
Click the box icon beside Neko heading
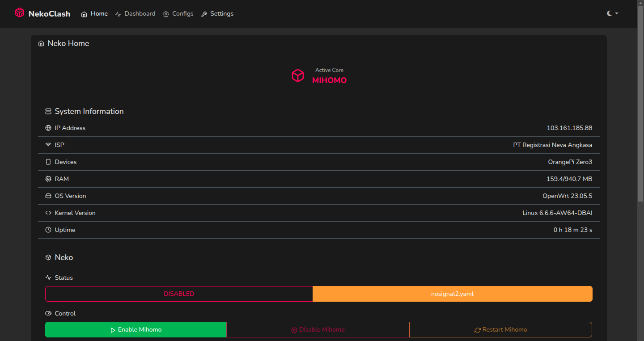48,257
